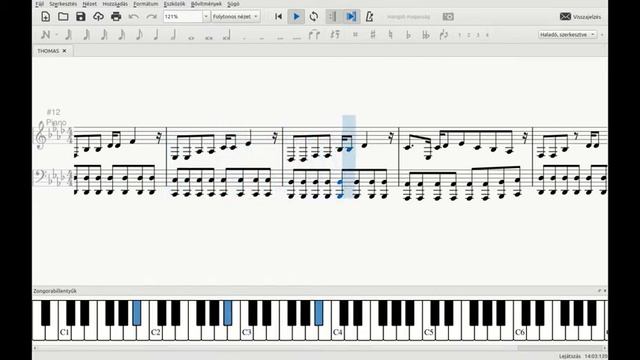640x360 pixels.
Task: Select the whole note duration
Action: (191, 37)
